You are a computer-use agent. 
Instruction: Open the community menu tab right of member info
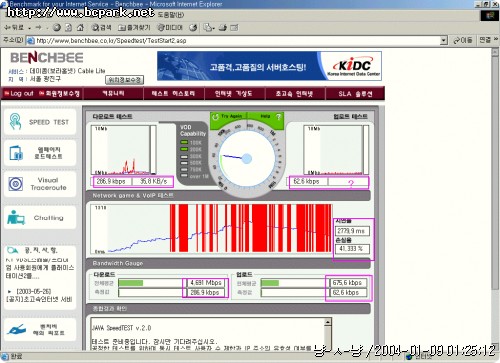pos(113,93)
